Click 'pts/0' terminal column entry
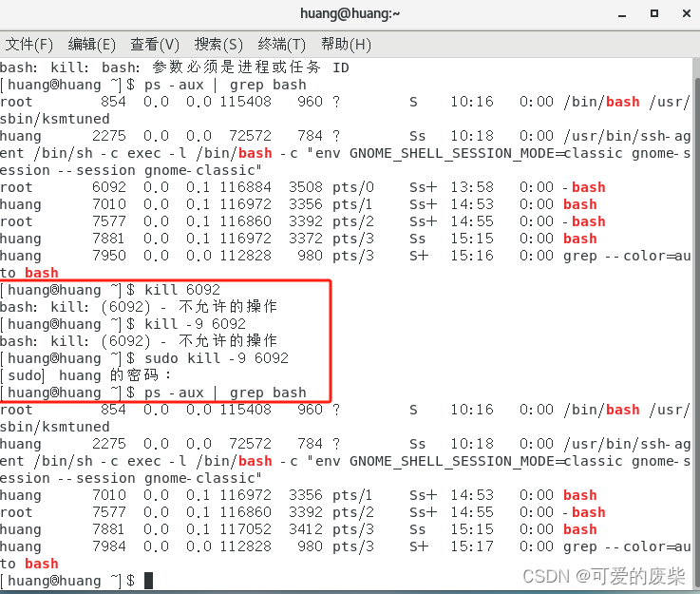This screenshot has height=594, width=700. click(x=353, y=187)
